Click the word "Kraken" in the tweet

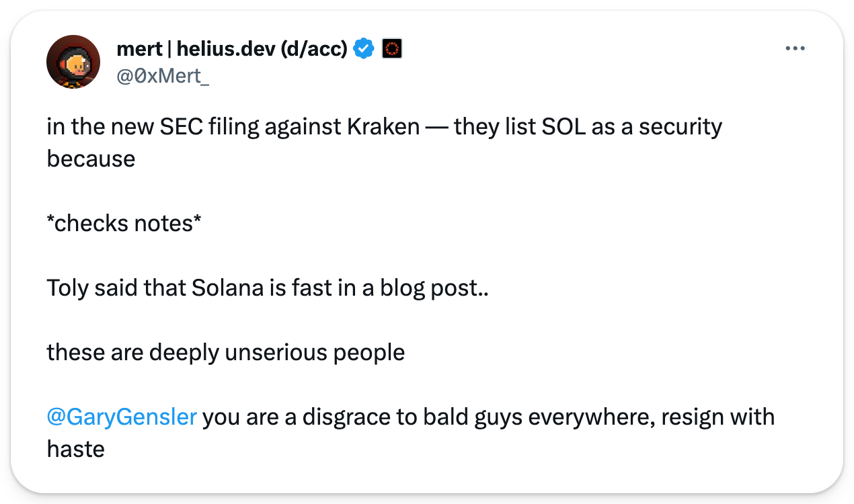click(x=383, y=126)
